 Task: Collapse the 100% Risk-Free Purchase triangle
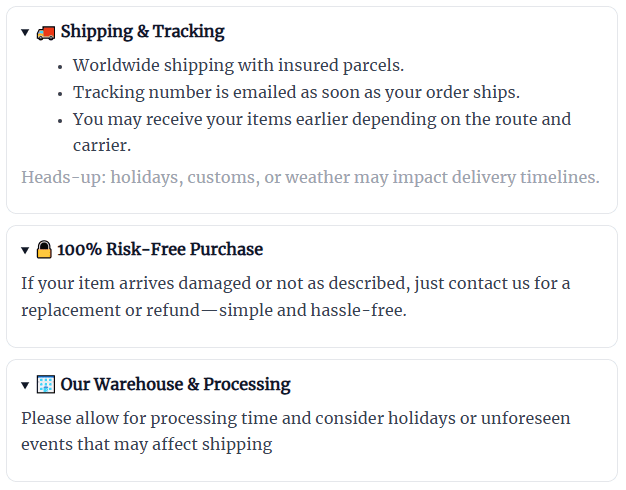click(25, 250)
